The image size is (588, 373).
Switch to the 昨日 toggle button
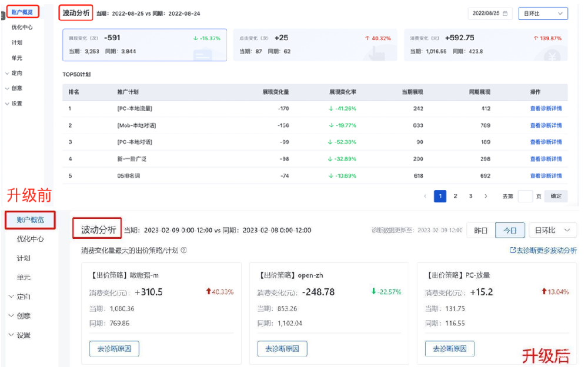pyautogui.click(x=480, y=230)
